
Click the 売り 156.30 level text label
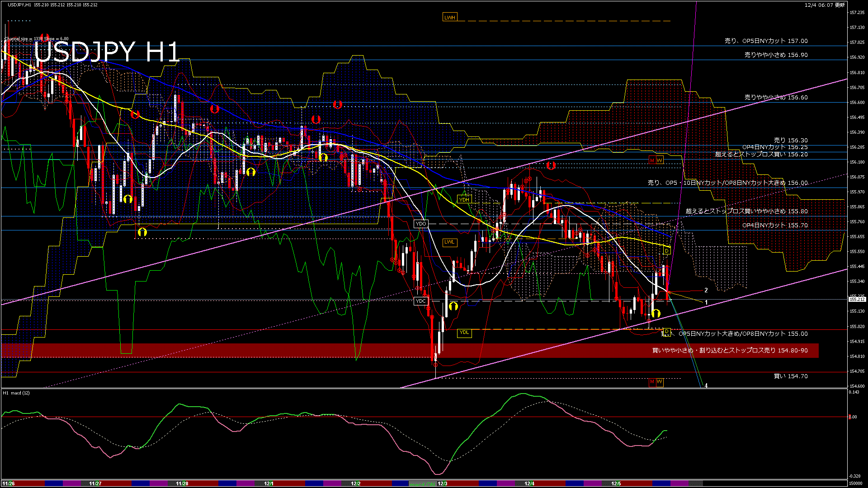coord(790,141)
